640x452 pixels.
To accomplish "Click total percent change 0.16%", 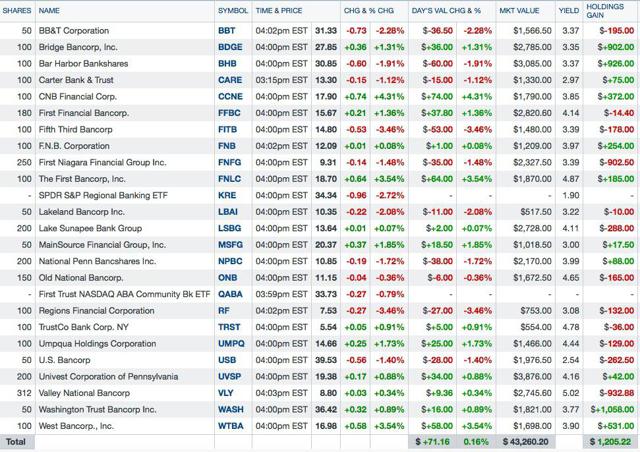I will coord(476,442).
